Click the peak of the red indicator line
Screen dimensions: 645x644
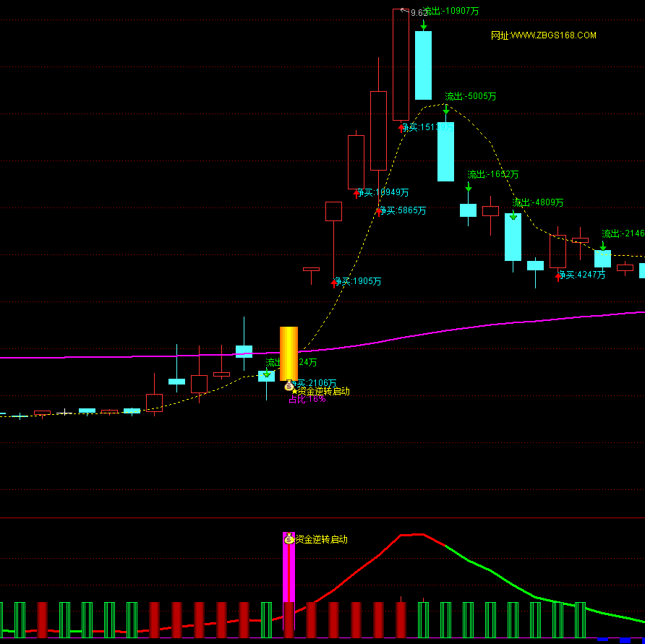(412, 535)
